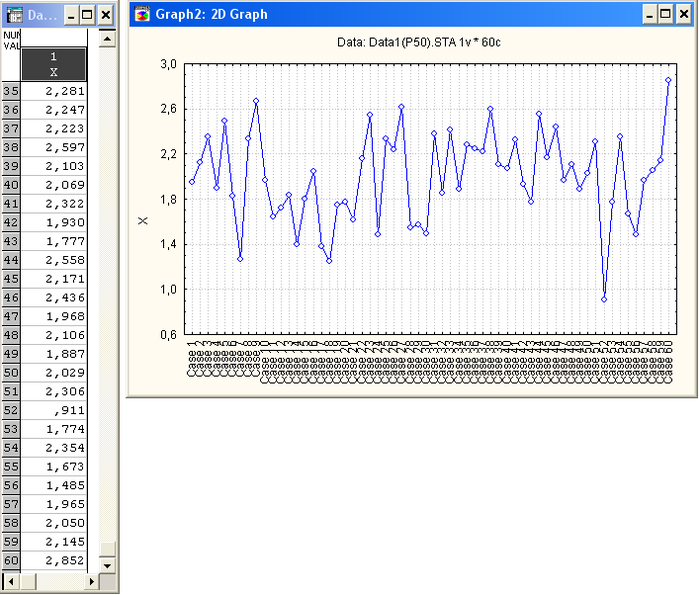
Task: Click cell value 2,436
Action: [x=53, y=297]
